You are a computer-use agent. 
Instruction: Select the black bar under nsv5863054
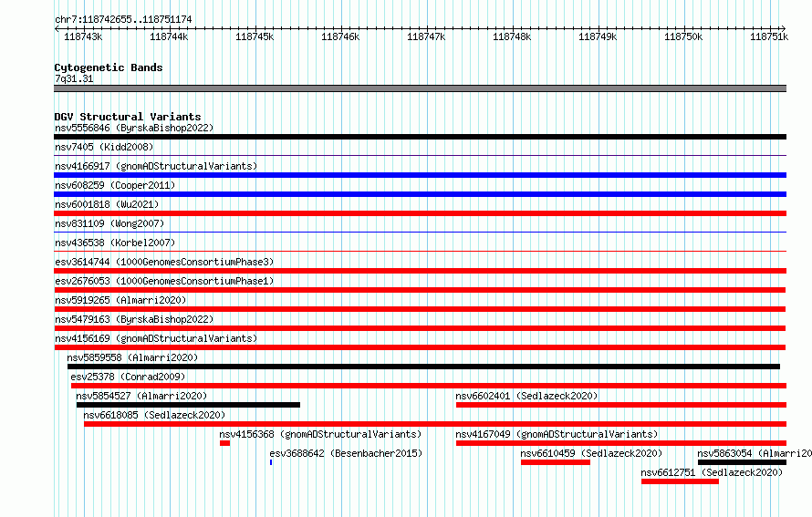(742, 462)
